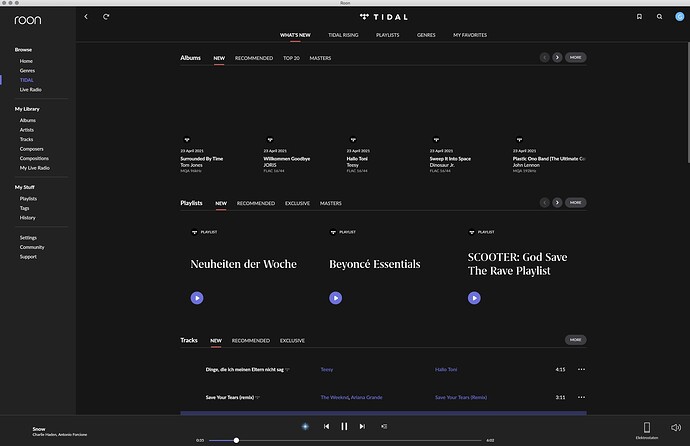Click the playback progress slider knob
This screenshot has height=446, width=690.
(236, 440)
